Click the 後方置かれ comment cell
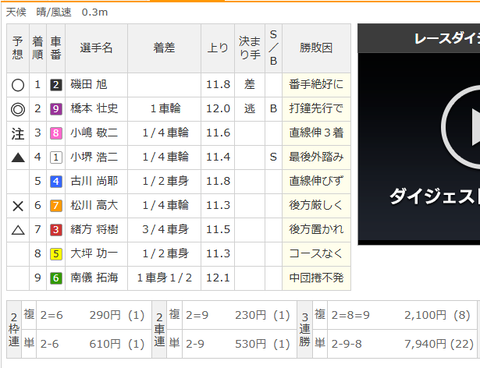This screenshot has height=368, width=480. point(316,229)
